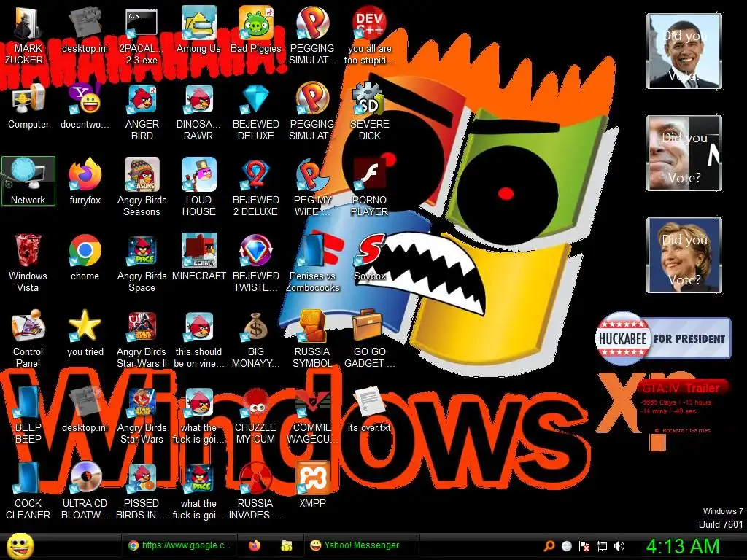Open the BEEP BEEP desktop icon
Screen dimensions: 747x560
coord(28,414)
